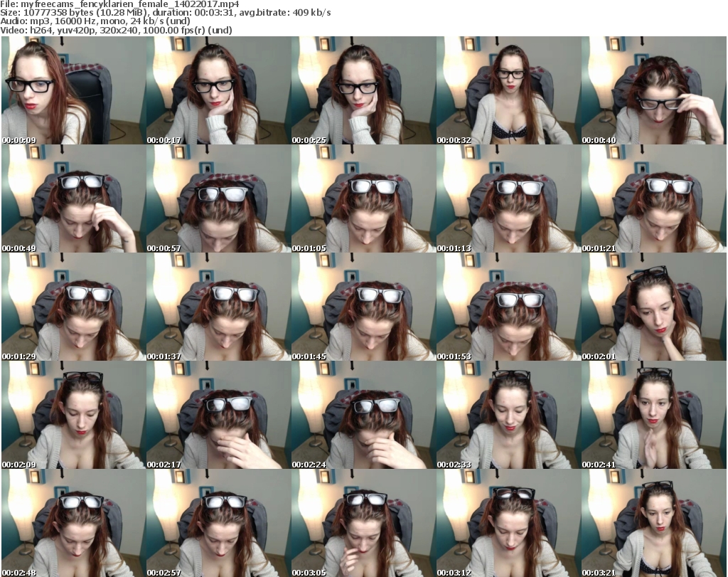Select the thumbnail stamped 00:01:21
Image resolution: width=728 pixels, height=577 pixels.
654,198
